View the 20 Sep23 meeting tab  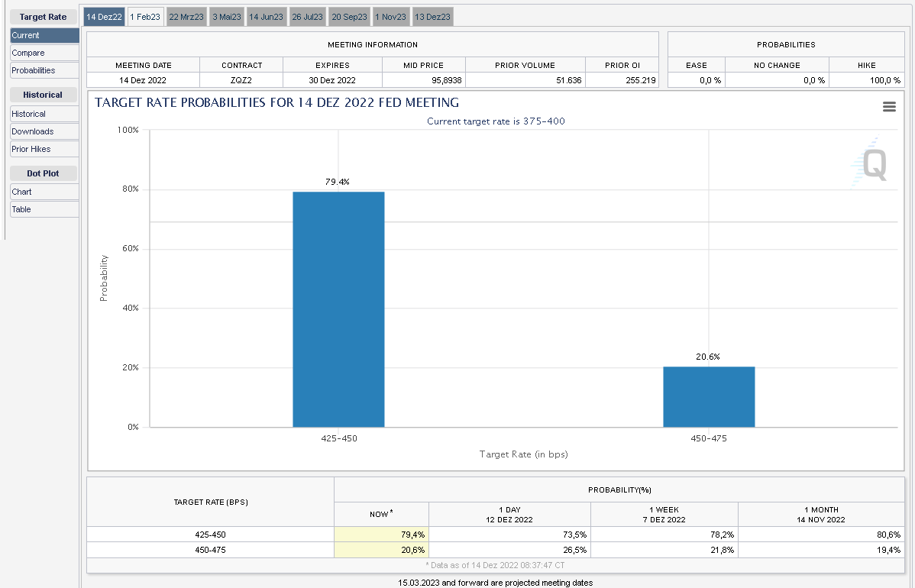pos(349,15)
